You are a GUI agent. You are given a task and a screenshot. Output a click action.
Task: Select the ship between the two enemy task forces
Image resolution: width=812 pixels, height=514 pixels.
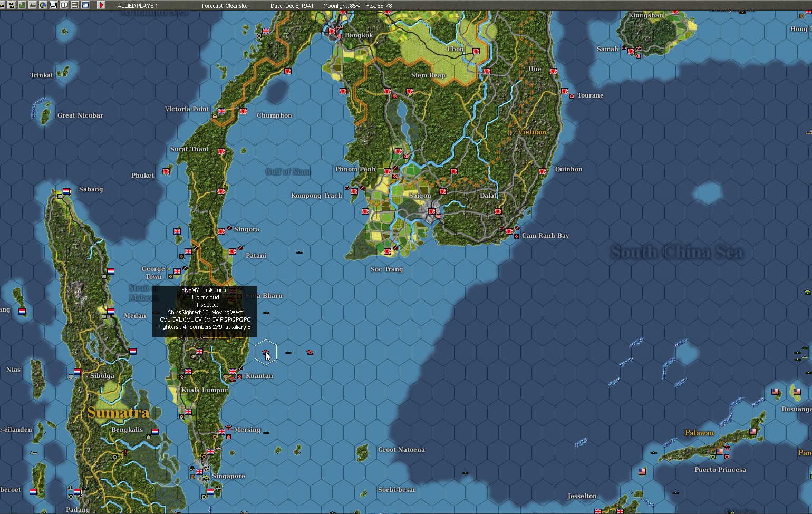[288, 352]
